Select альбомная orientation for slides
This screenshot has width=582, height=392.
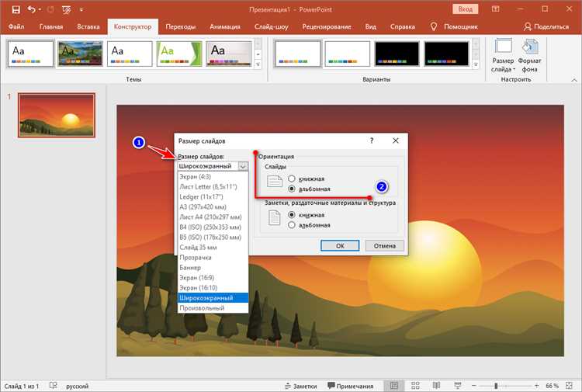[x=292, y=189]
